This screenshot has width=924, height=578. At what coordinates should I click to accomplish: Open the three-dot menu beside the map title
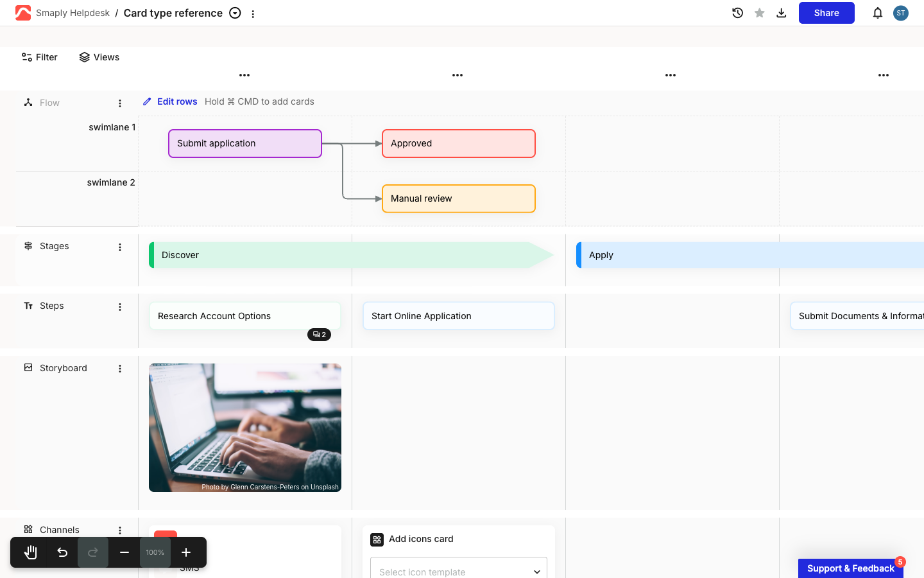pos(253,13)
